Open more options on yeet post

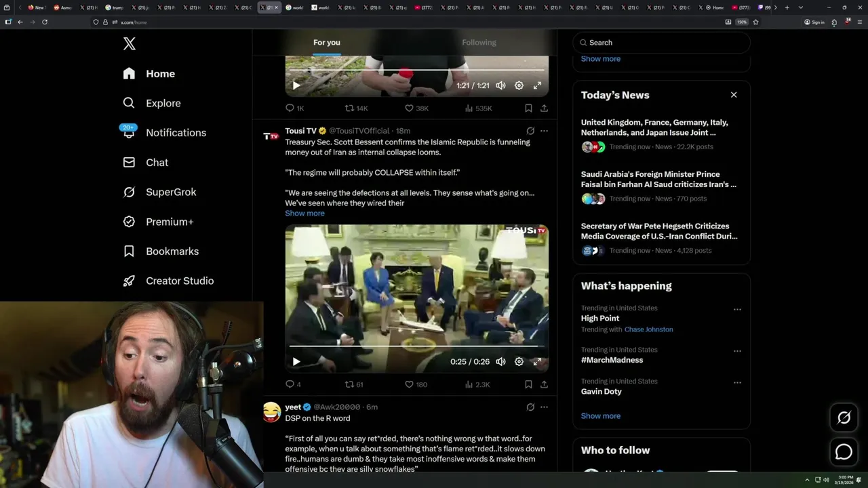pos(544,407)
